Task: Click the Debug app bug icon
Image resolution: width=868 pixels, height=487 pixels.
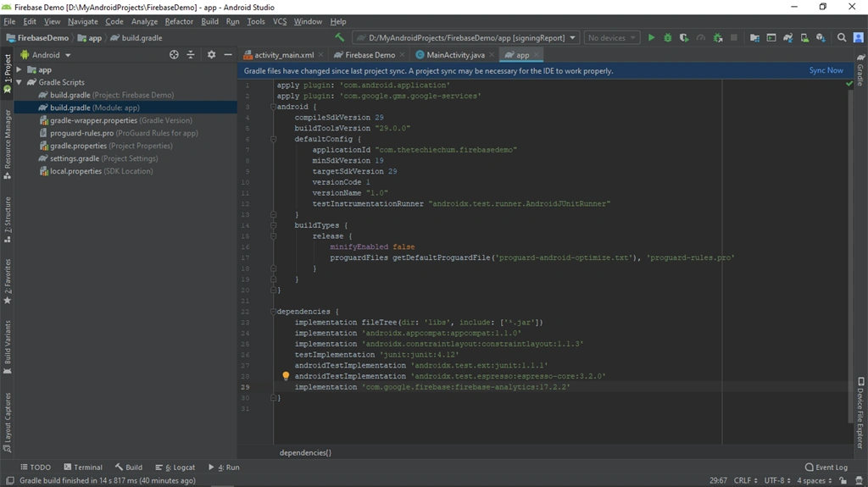Action: (x=668, y=37)
